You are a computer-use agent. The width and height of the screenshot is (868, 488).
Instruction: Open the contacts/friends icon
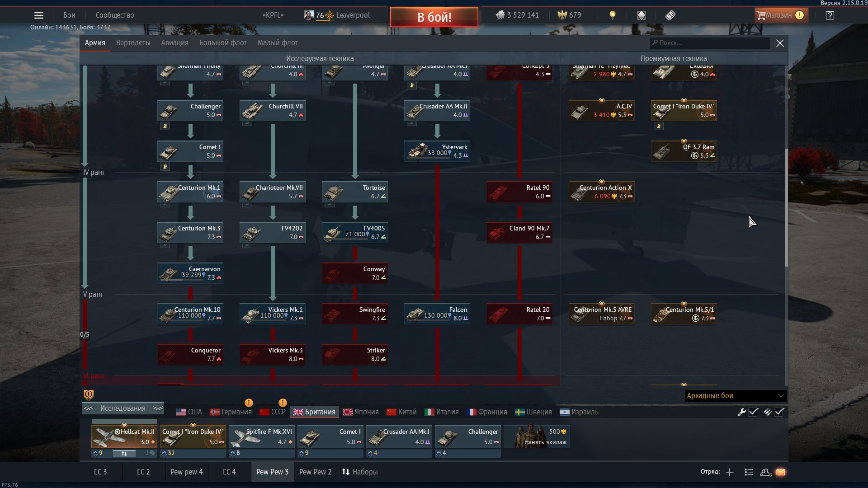coord(766,472)
